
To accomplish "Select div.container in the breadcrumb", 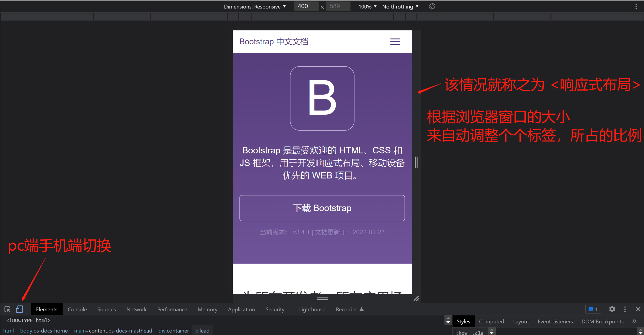I will pyautogui.click(x=174, y=330).
